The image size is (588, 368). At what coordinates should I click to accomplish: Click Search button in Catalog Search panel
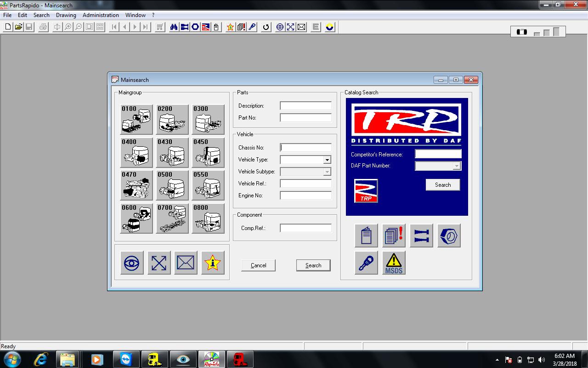(443, 184)
